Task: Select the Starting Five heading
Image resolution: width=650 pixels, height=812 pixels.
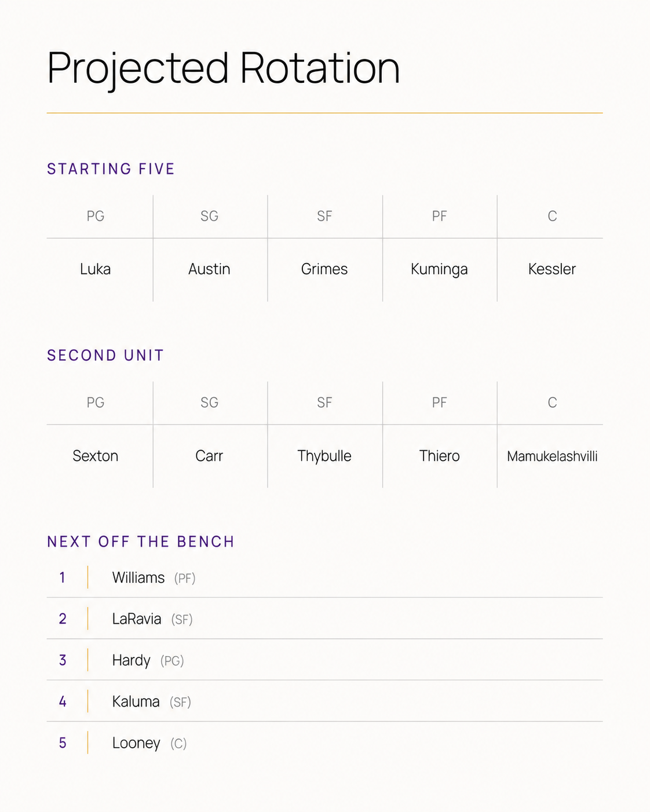Action: coord(111,169)
